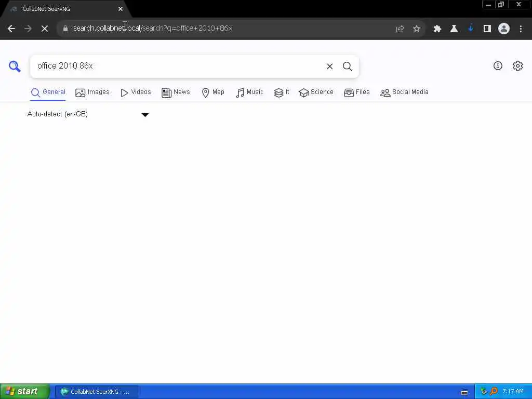Select the CollabNet SearXNG browser tab
This screenshot has width=532, height=399.
click(66, 9)
